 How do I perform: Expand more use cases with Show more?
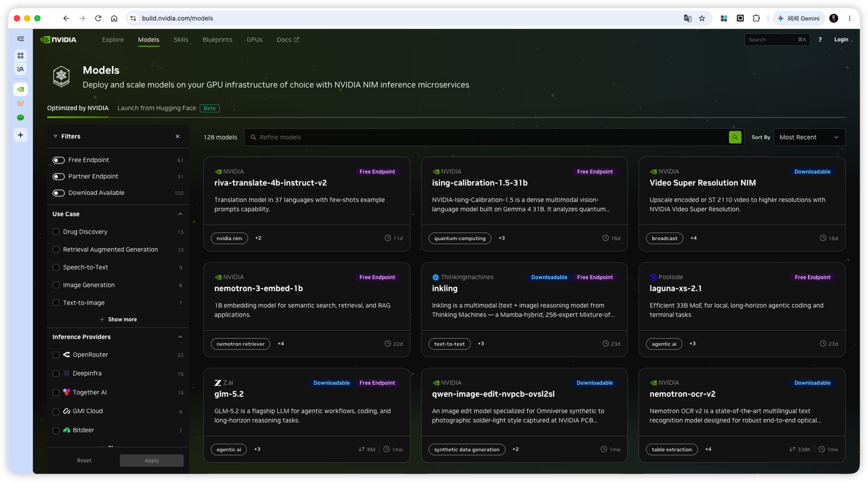point(118,320)
